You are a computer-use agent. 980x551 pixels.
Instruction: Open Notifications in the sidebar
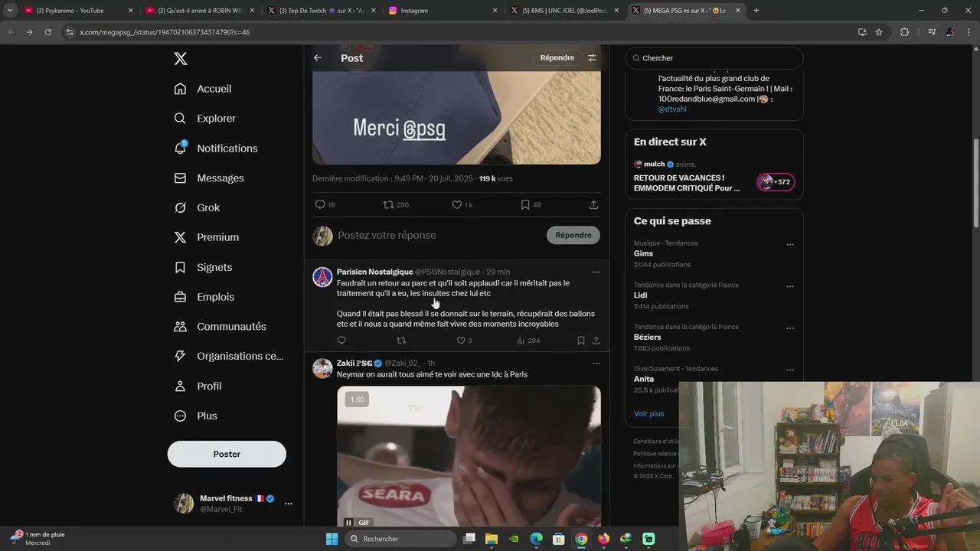(x=216, y=148)
